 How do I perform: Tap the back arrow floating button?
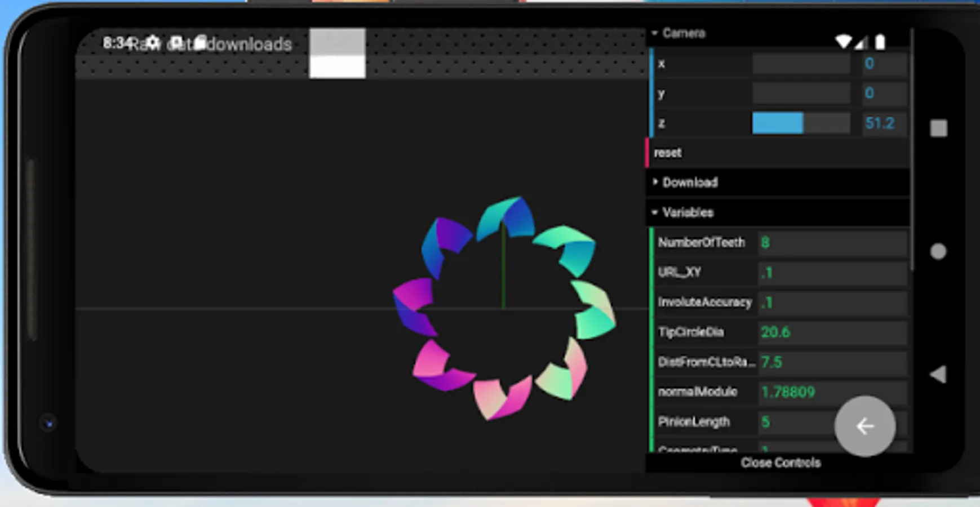pyautogui.click(x=864, y=426)
